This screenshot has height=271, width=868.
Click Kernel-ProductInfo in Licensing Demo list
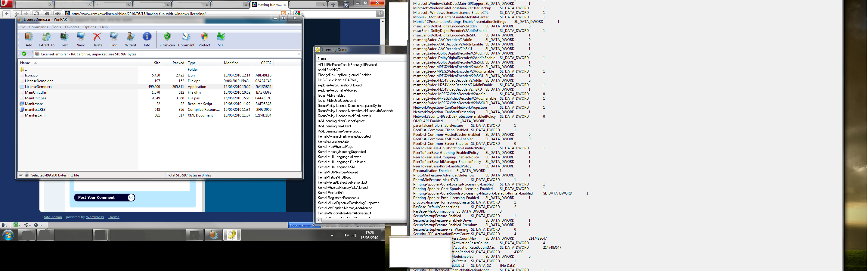[x=331, y=193]
